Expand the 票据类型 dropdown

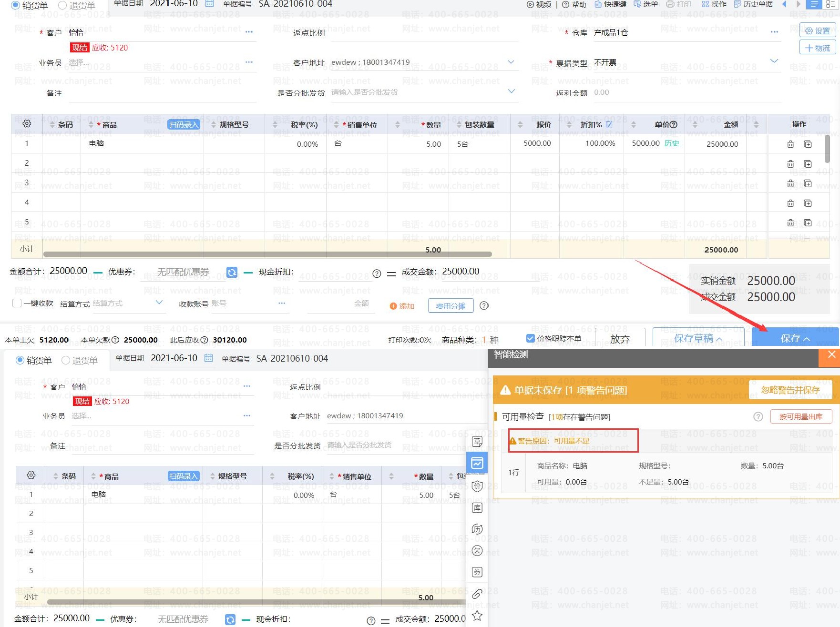point(774,61)
